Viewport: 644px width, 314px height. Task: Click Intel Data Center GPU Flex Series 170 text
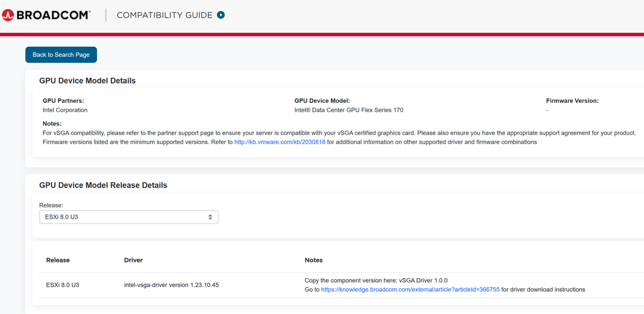349,110
